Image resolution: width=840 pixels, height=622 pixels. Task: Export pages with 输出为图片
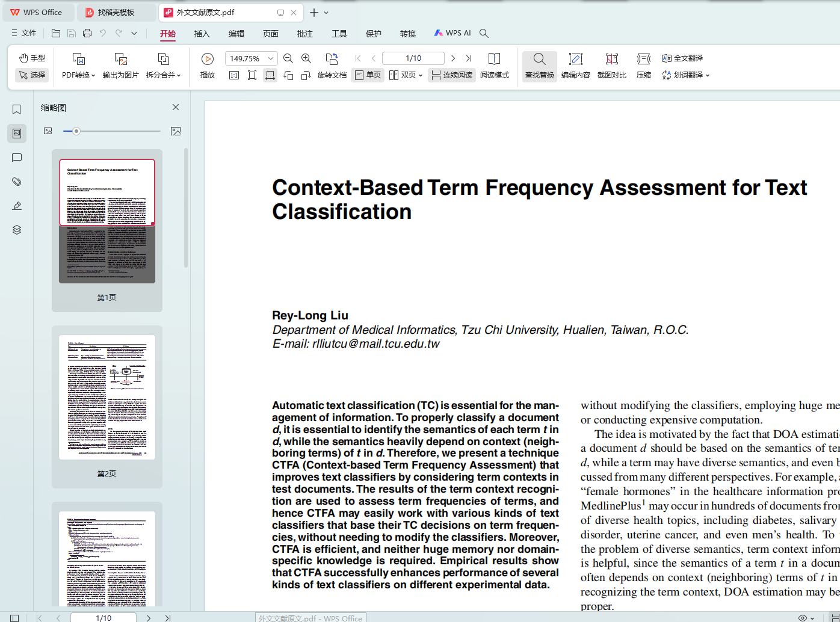121,66
